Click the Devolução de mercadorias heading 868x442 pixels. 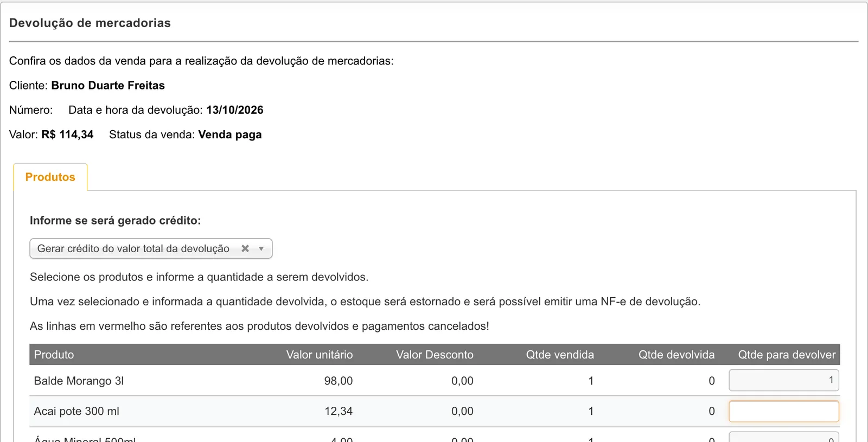[x=90, y=23]
